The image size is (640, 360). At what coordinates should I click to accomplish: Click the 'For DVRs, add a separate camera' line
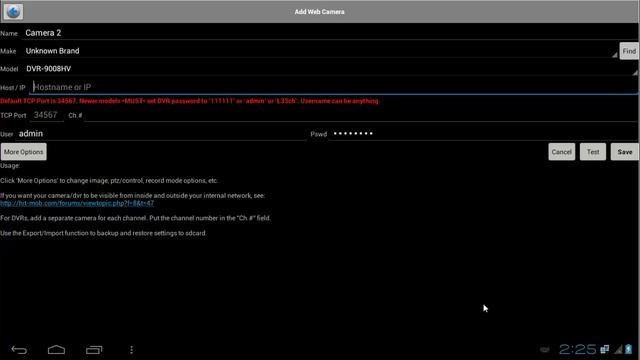click(135, 218)
